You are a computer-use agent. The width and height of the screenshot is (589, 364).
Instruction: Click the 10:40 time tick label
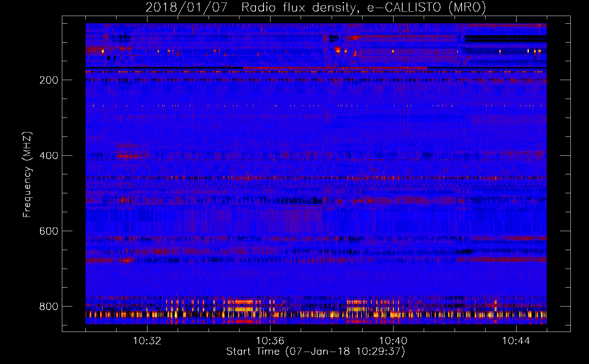pos(393,341)
